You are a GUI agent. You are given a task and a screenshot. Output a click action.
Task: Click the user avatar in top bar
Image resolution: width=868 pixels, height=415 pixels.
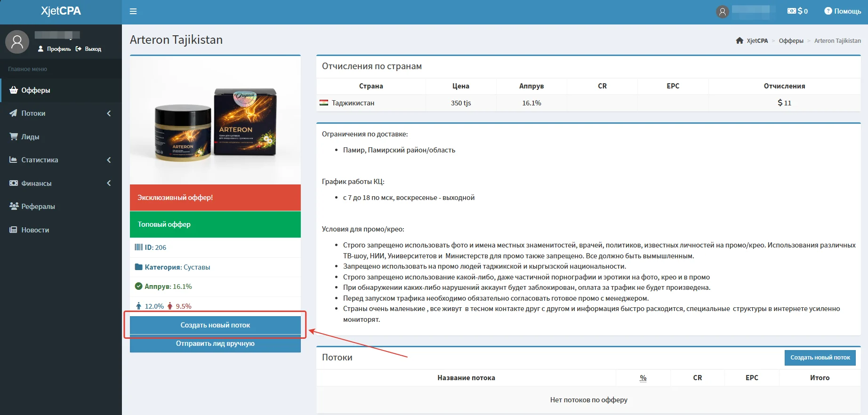click(x=723, y=12)
